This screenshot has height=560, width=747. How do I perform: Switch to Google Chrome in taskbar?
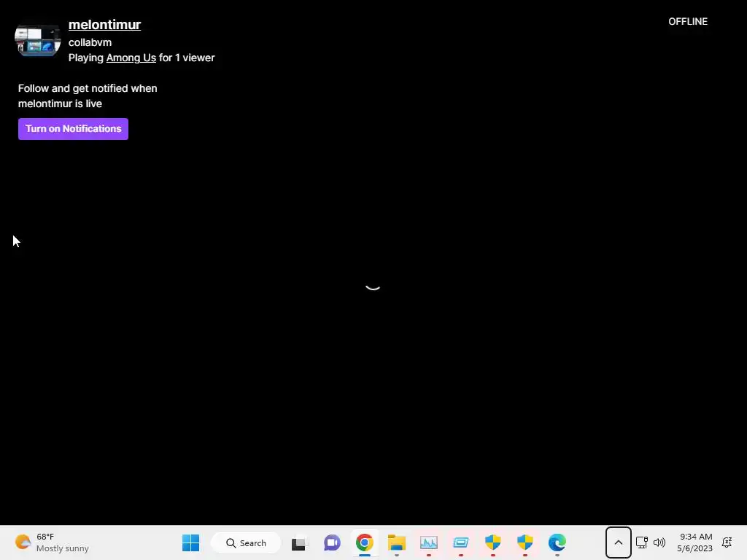[x=365, y=542]
